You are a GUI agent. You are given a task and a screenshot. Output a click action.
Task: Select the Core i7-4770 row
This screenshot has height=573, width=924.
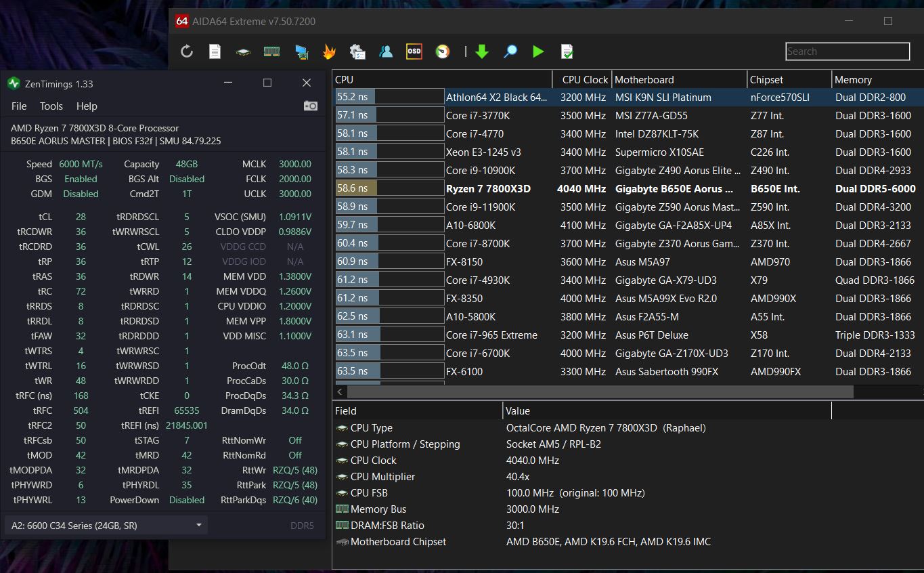point(628,133)
